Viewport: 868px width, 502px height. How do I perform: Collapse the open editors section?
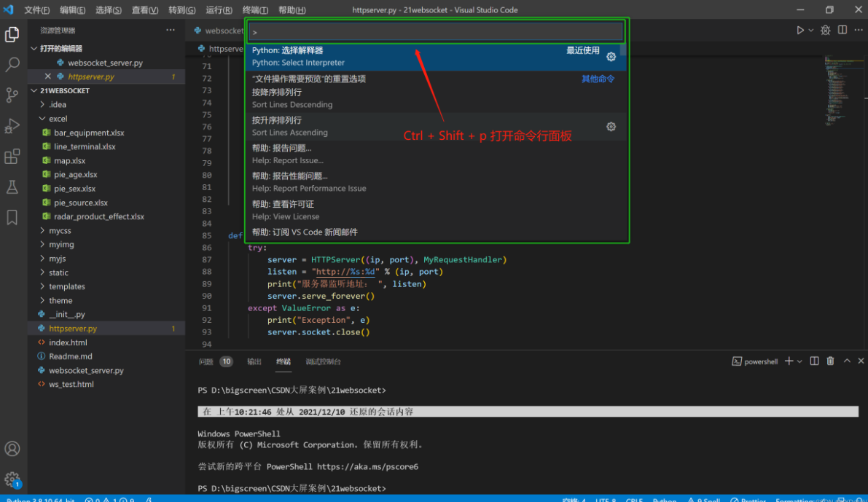click(34, 48)
